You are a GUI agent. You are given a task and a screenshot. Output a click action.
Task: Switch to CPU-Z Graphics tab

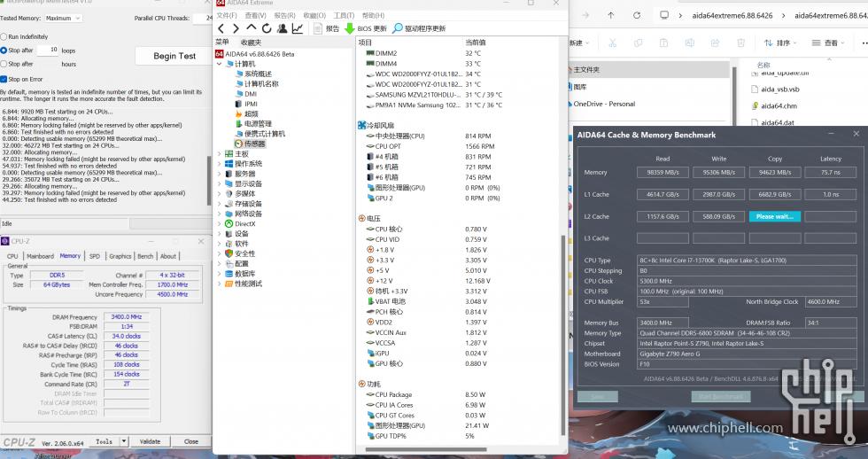[120, 256]
